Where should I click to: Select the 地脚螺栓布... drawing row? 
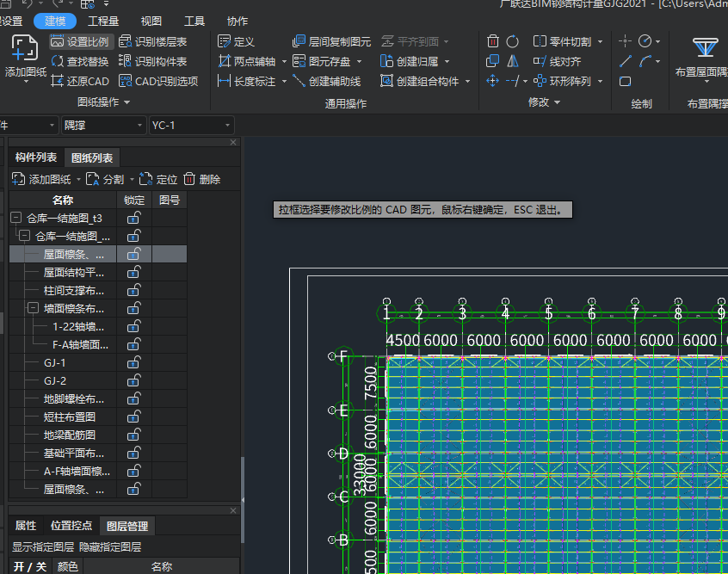pyautogui.click(x=98, y=398)
